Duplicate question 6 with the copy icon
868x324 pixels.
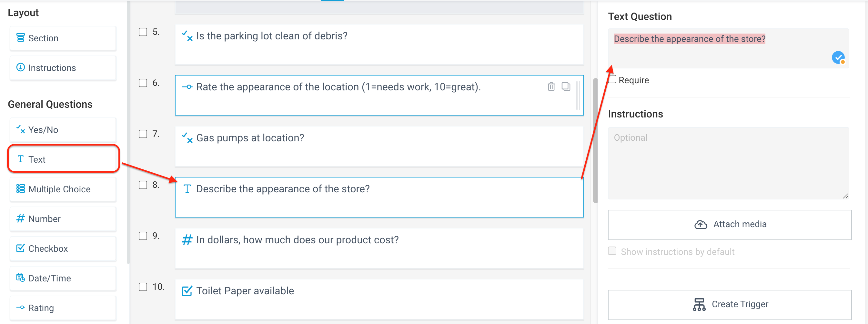click(566, 86)
